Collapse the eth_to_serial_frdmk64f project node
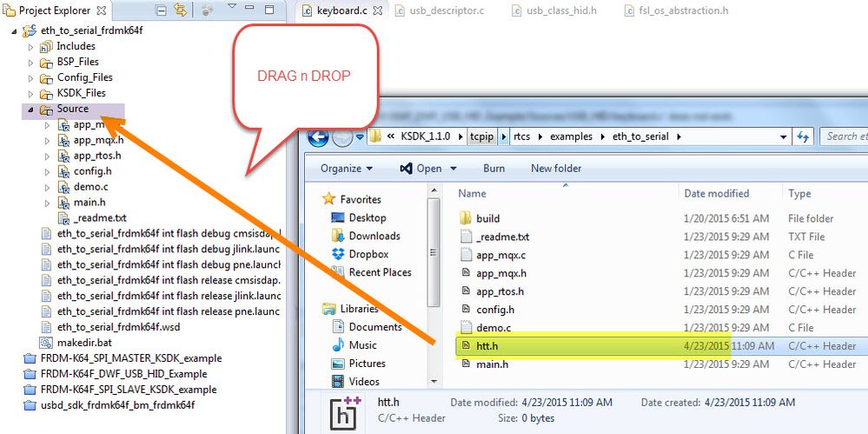 pos(15,31)
